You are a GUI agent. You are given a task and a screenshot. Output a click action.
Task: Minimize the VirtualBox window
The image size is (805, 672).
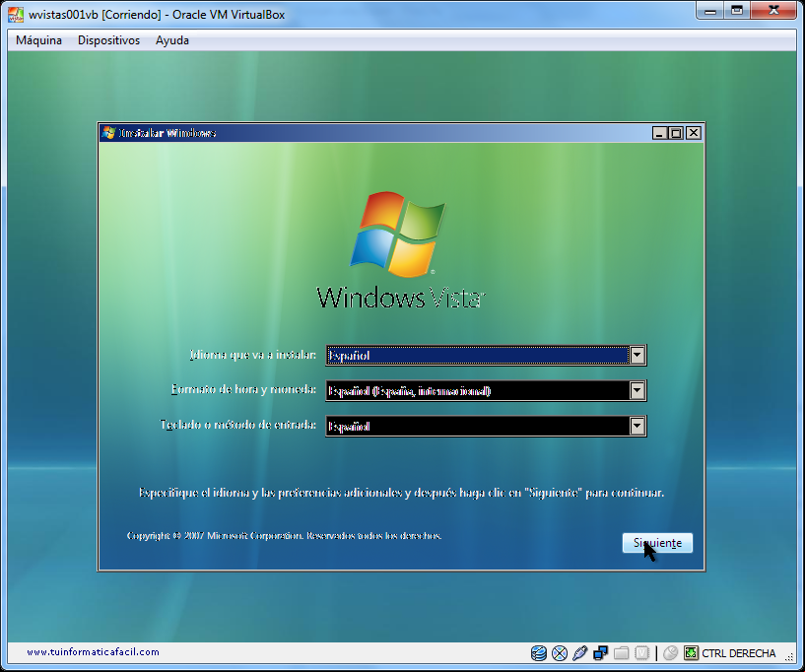710,11
